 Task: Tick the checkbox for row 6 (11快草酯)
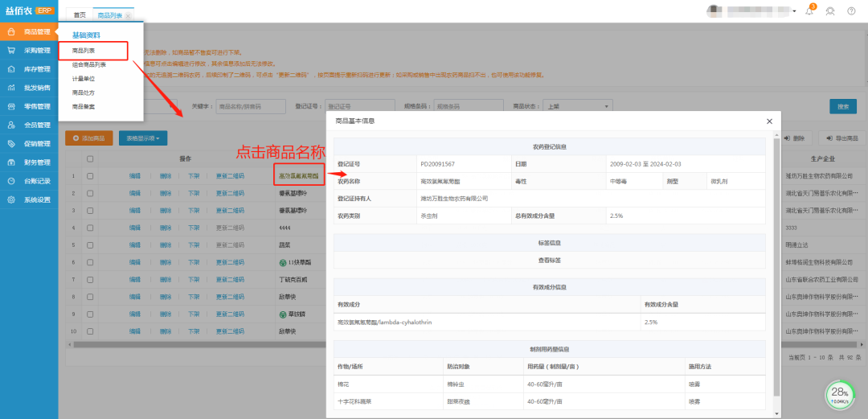(x=90, y=262)
